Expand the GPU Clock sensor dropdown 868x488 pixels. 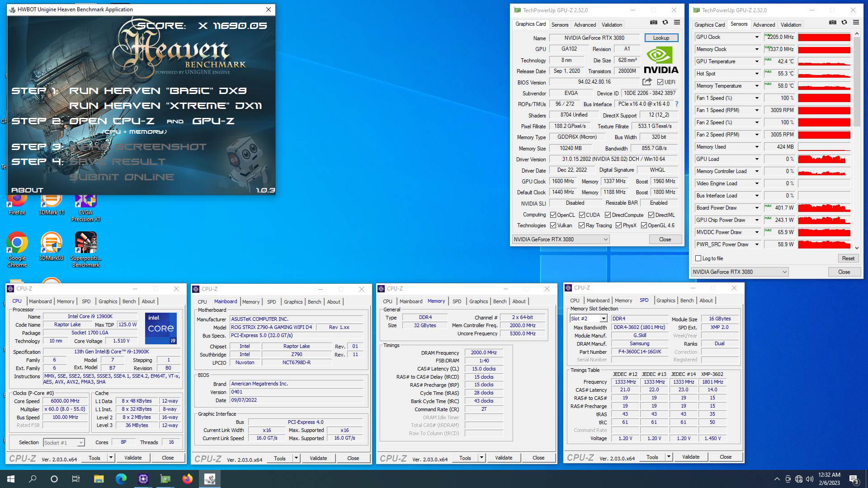(756, 37)
